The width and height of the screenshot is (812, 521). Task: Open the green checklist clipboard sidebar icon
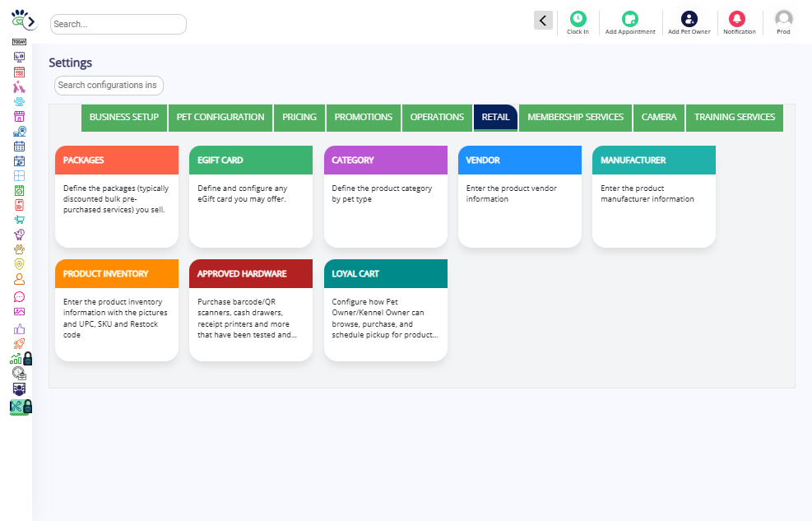click(x=19, y=191)
